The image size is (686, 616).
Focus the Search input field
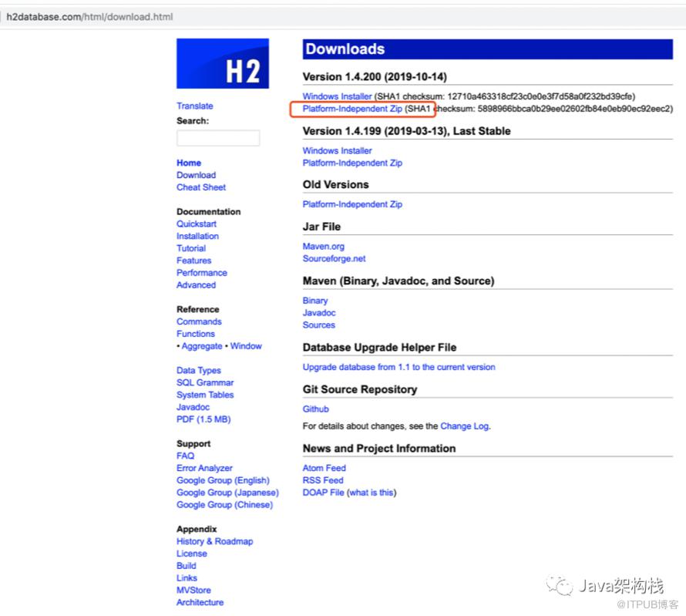click(x=218, y=138)
